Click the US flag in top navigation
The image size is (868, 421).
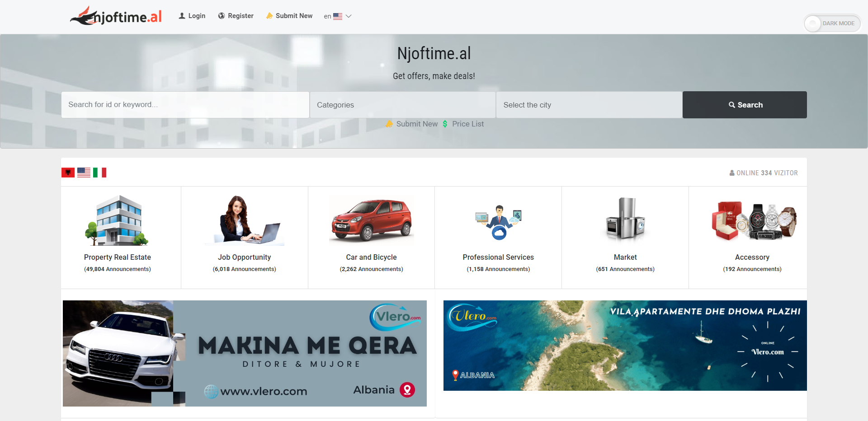[x=338, y=16]
